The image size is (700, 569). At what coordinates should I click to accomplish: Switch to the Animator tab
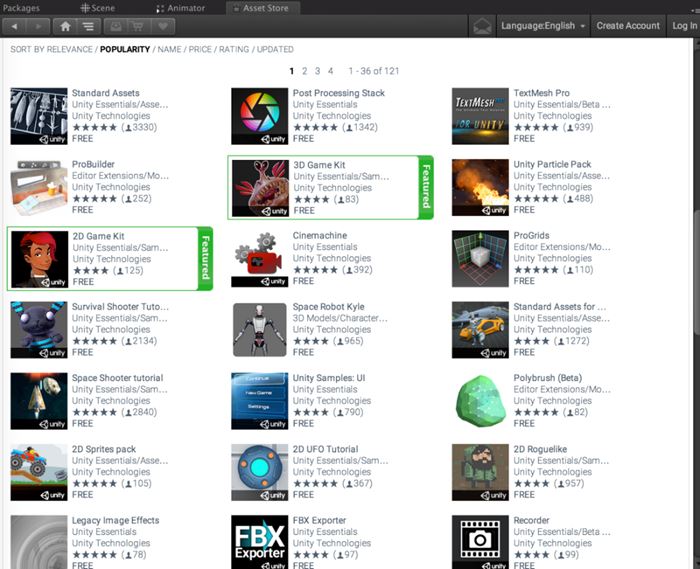click(x=180, y=7)
